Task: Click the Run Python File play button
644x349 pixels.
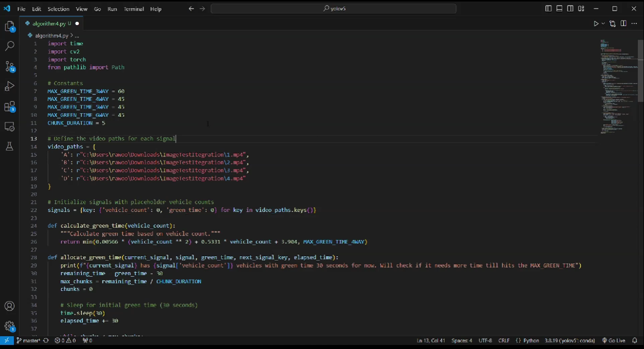Action: 596,23
